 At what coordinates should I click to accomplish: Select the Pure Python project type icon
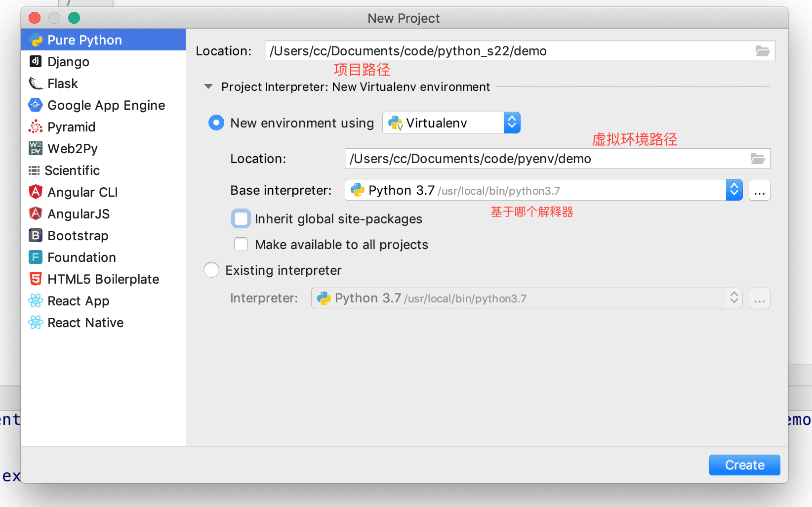tap(36, 40)
